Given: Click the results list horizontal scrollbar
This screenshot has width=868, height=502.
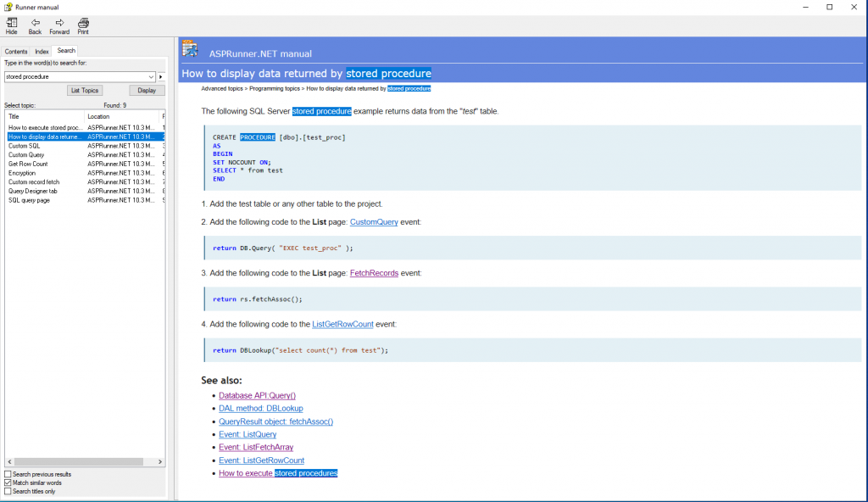Looking at the screenshot, I should click(79, 461).
